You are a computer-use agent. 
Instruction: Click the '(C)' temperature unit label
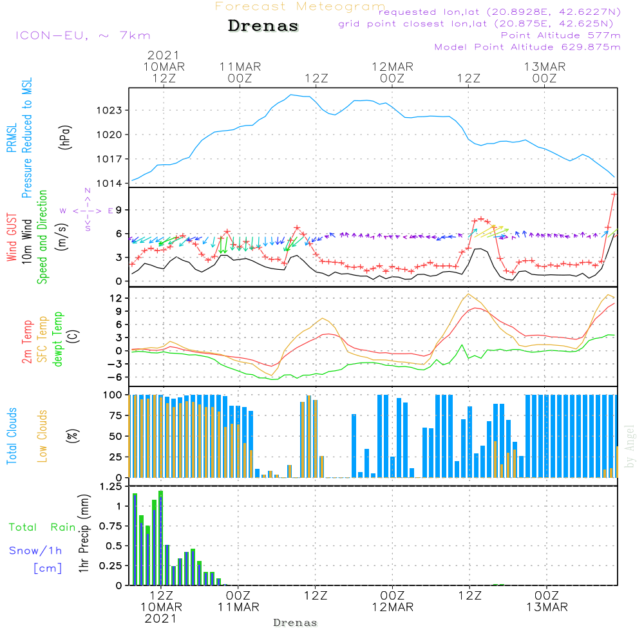(73, 337)
